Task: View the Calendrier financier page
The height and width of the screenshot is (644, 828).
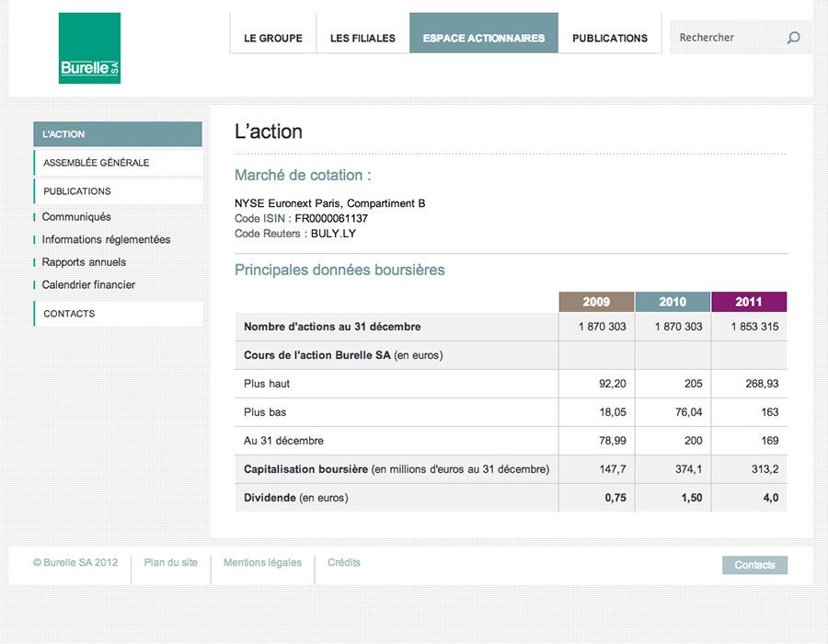Action: coord(88,285)
